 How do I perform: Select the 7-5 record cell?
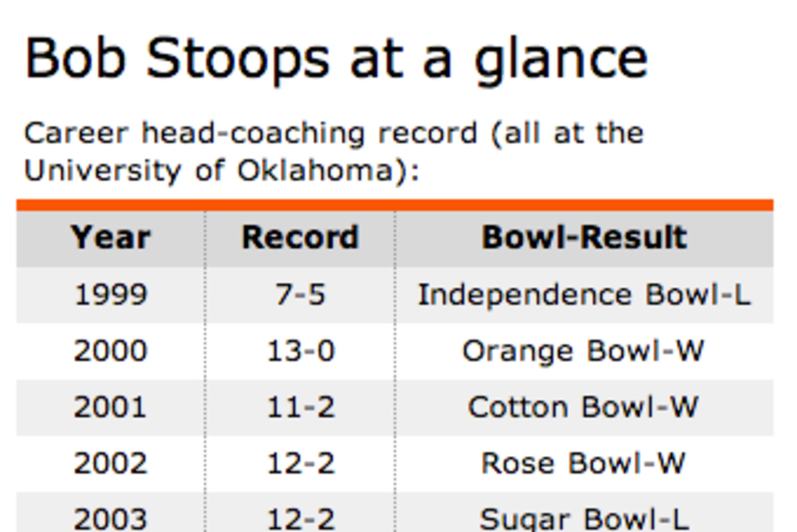click(x=300, y=294)
